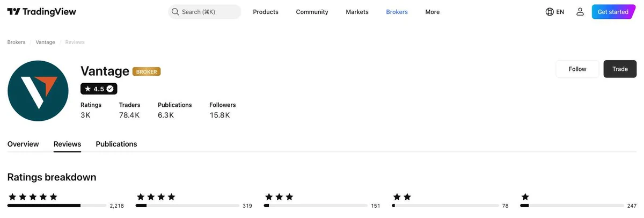Click the verified checkmark badge
644x218 pixels.
[110, 89]
